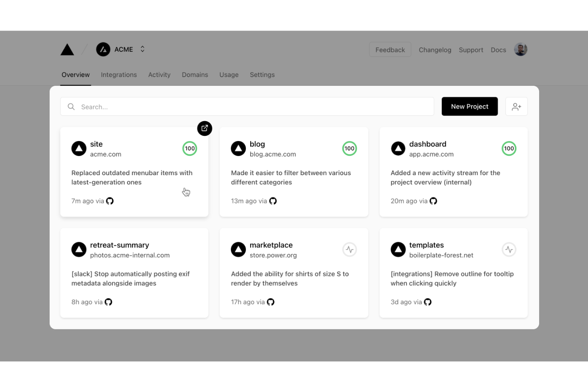This screenshot has height=392, width=588.
Task: Open the Settings tab
Action: click(262, 75)
